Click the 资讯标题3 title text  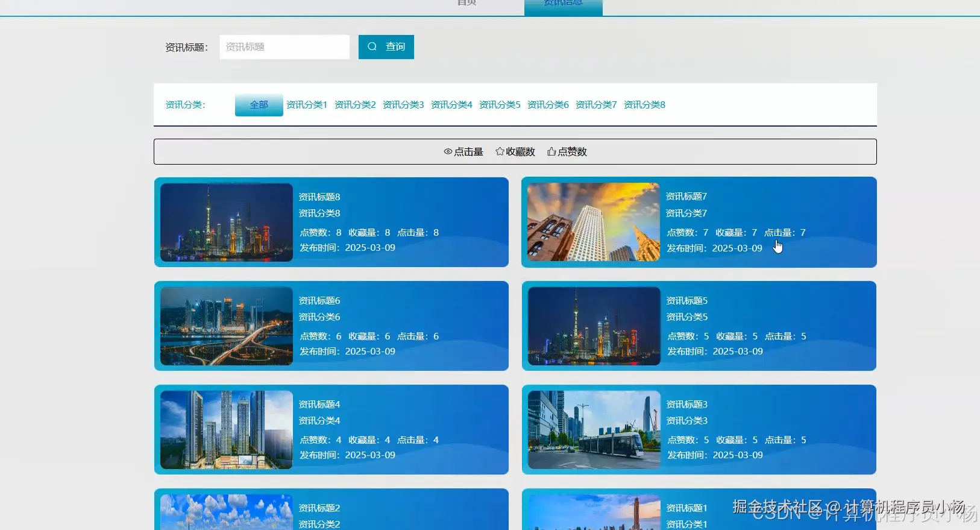(687, 405)
